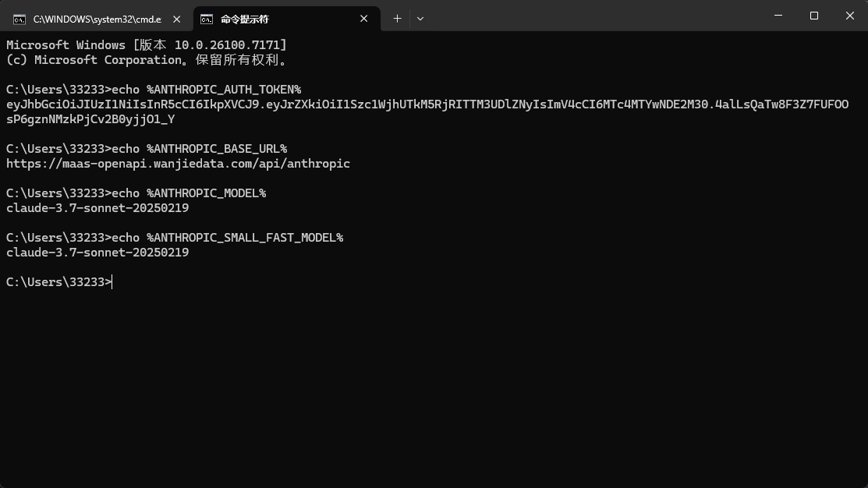Click the maas-openapi.wanjiedata.com URL output

coord(178,164)
